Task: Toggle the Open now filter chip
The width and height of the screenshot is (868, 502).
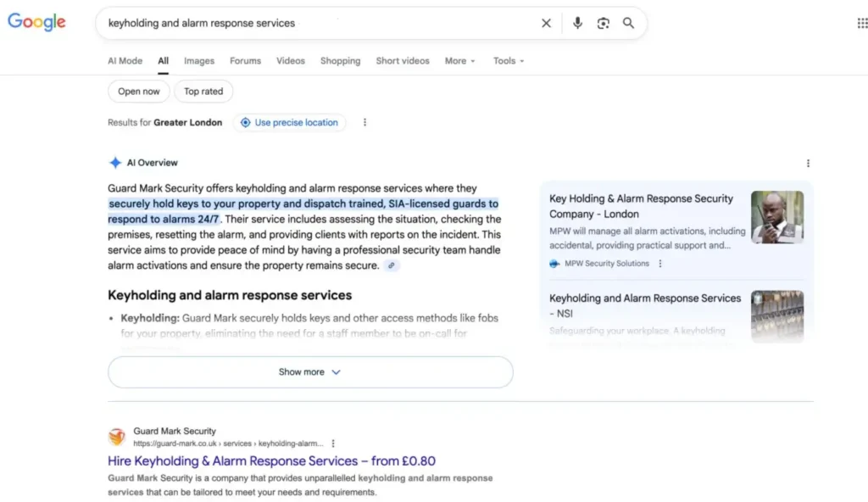Action: tap(139, 92)
